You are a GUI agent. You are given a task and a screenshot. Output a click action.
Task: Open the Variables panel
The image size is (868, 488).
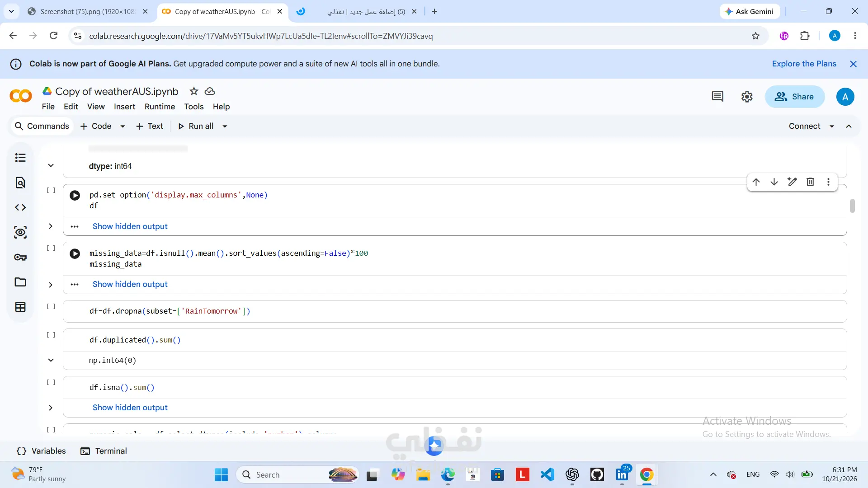(x=41, y=451)
